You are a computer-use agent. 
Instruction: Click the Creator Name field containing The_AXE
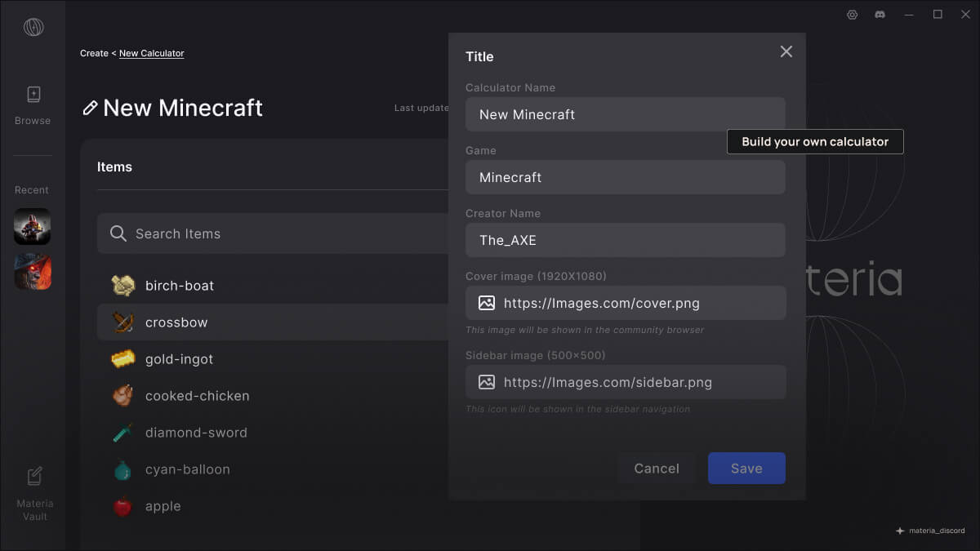pos(625,241)
